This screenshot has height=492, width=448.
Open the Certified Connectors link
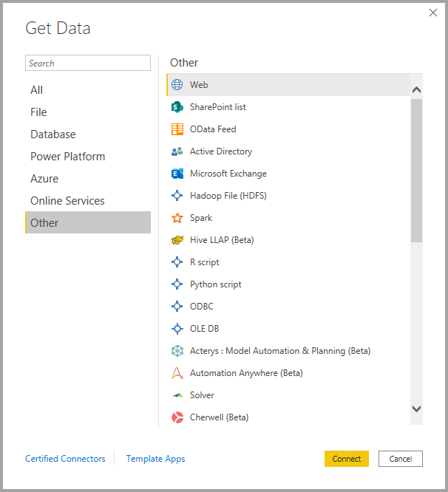(65, 459)
